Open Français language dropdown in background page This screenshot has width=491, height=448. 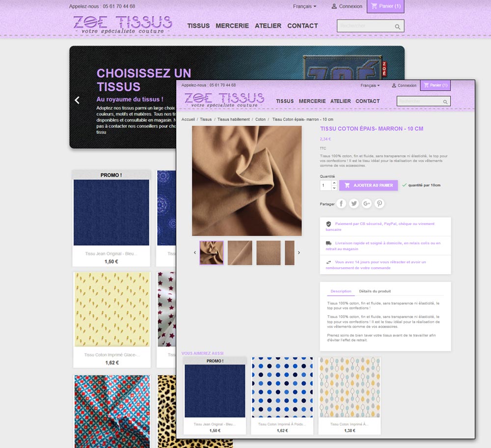[x=304, y=6]
